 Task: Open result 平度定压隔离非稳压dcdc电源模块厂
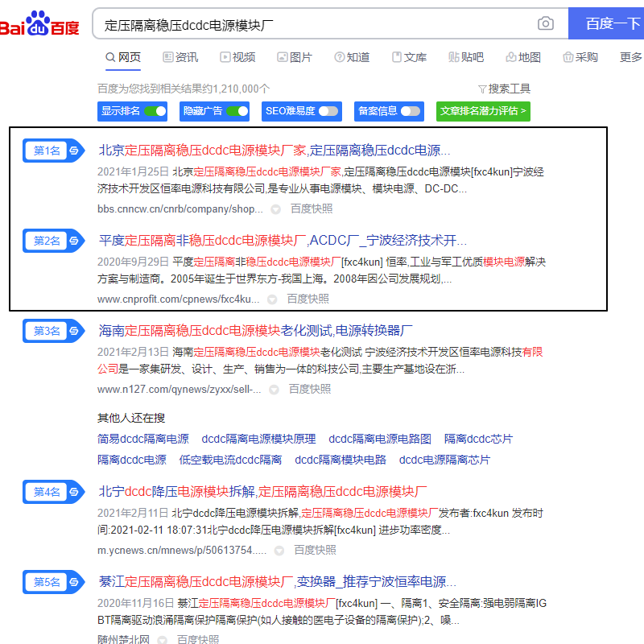coord(283,240)
